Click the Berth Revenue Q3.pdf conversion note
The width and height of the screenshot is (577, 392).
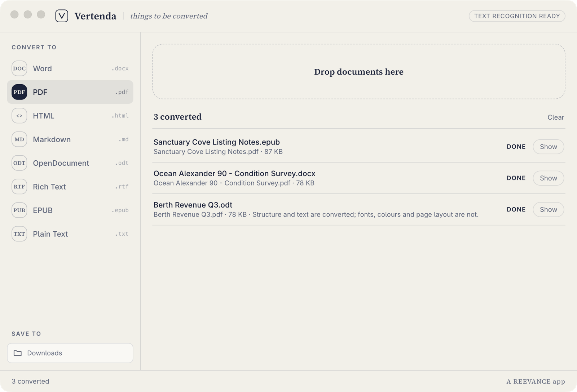click(316, 214)
